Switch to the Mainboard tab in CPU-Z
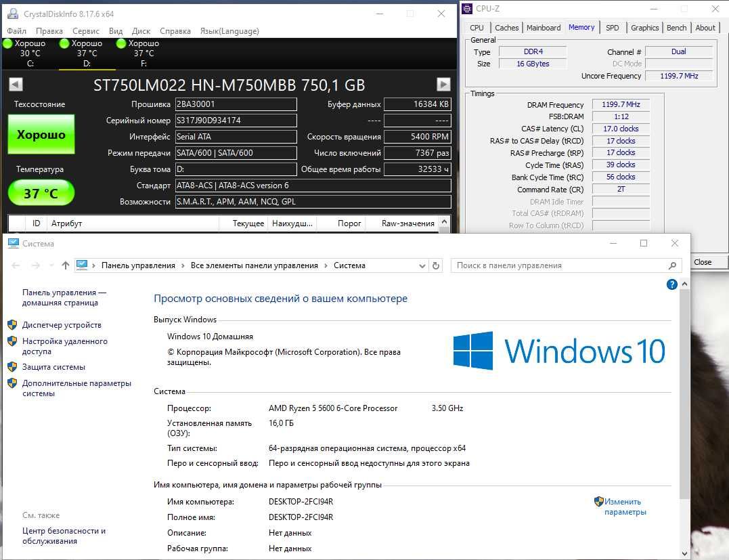The image size is (729, 560). coord(544,28)
